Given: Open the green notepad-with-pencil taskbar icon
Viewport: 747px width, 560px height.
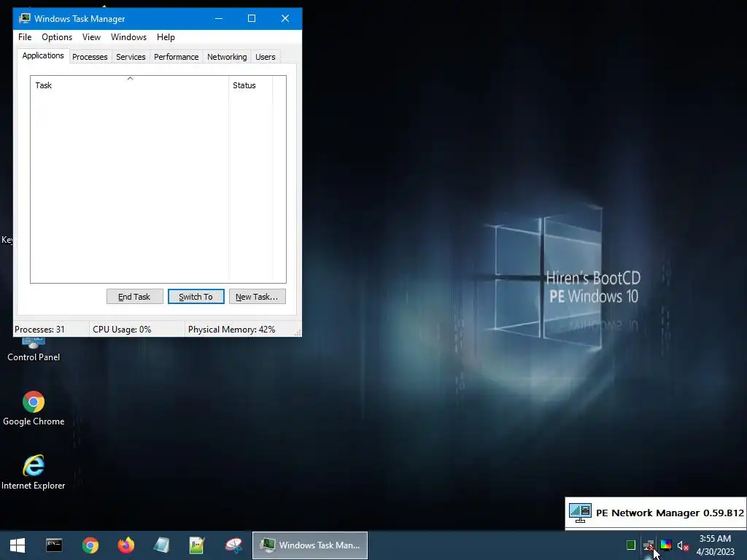Looking at the screenshot, I should click(197, 545).
